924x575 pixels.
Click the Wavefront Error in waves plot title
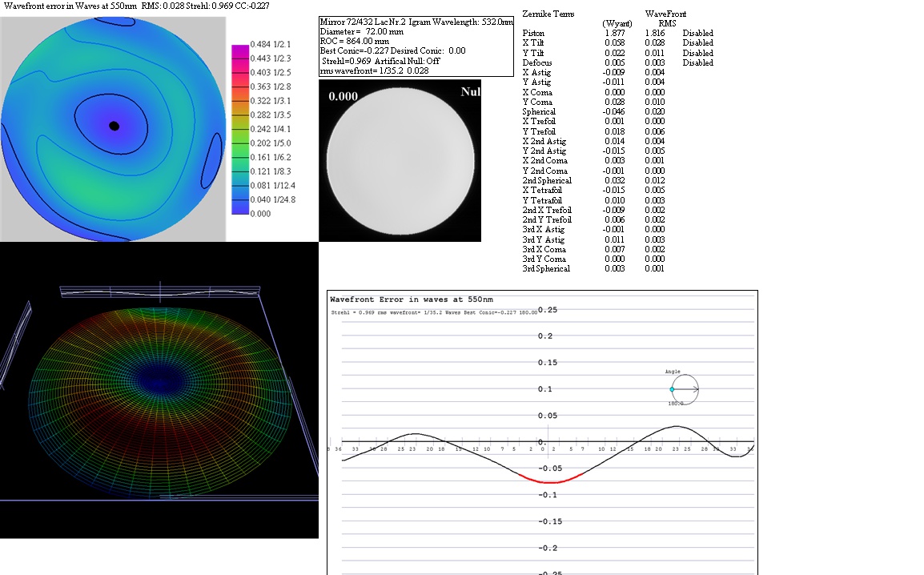(x=388, y=299)
